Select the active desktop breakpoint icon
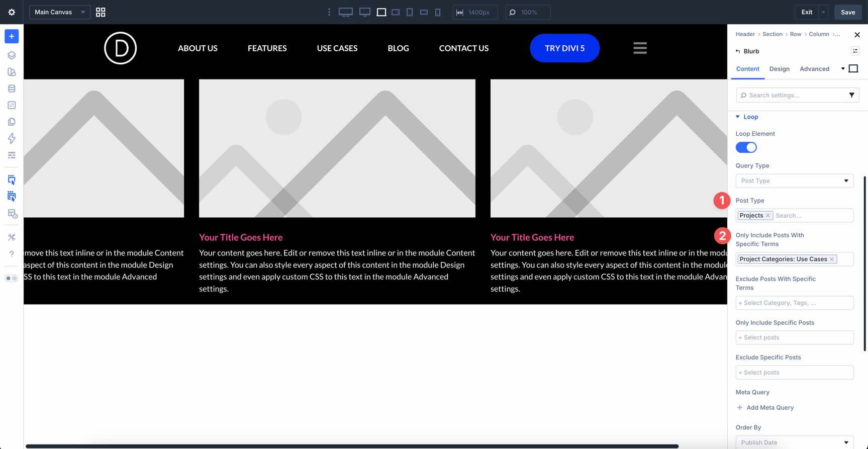 (381, 12)
